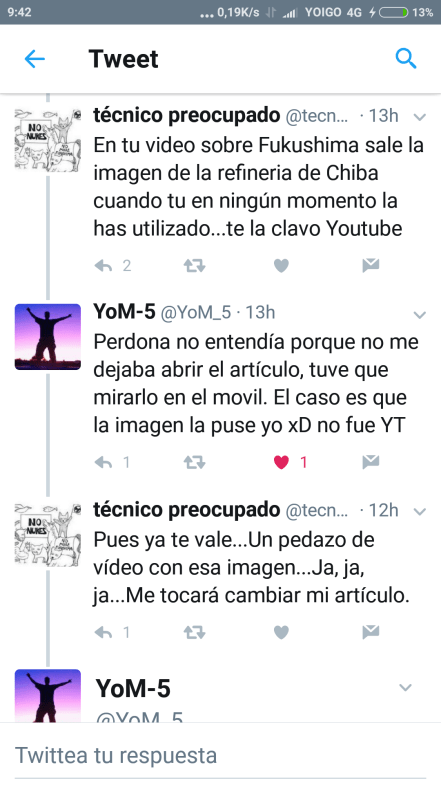Screen dimensions: 441x785
Task: Open chevron menu beside large YoM-5 name
Action: coord(405,687)
